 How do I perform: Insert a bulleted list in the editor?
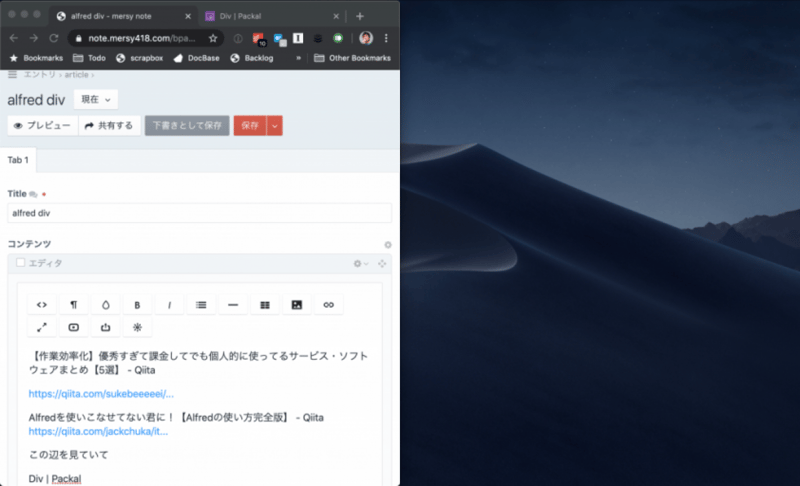point(201,305)
